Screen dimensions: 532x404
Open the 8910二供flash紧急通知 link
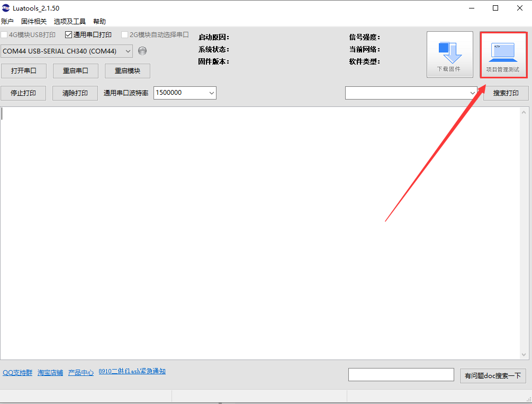pos(132,371)
